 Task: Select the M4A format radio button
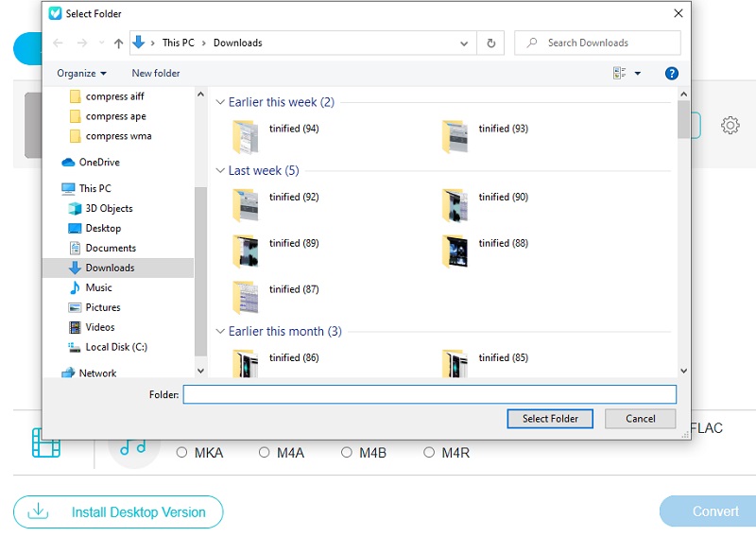click(x=265, y=453)
